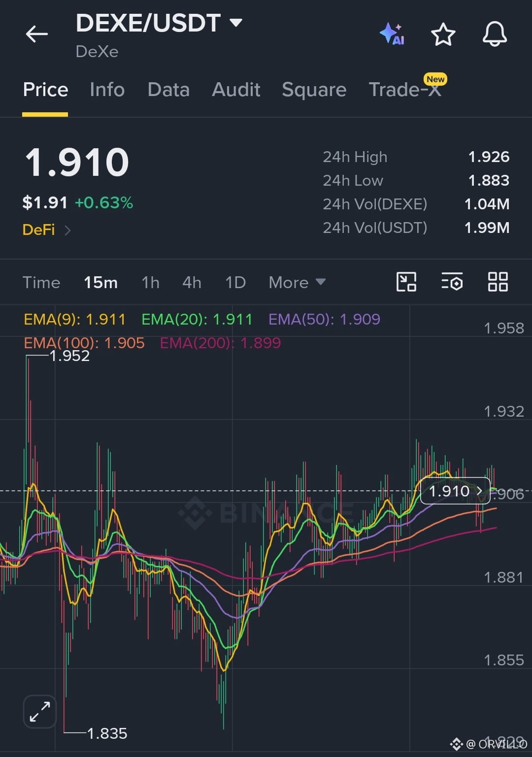Viewport: 532px width, 757px height.
Task: Open the DEXE/USDT pair selector dropdown
Action: click(159, 23)
